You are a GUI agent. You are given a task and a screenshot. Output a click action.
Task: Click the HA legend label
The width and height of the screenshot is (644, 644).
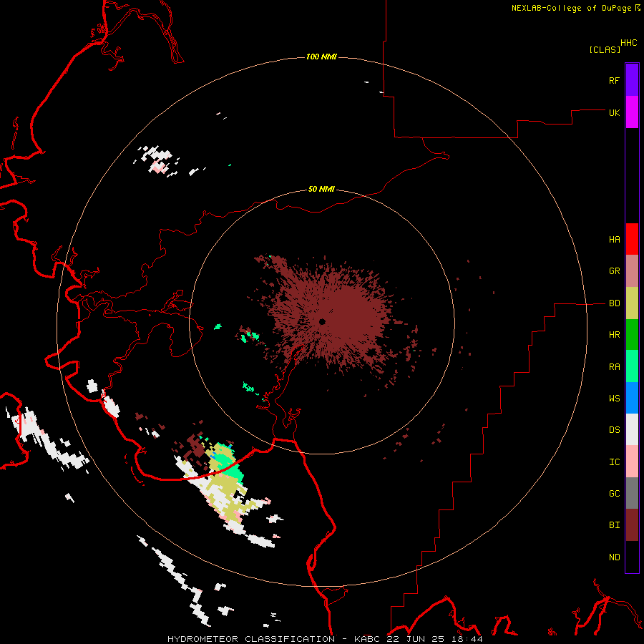pos(614,240)
